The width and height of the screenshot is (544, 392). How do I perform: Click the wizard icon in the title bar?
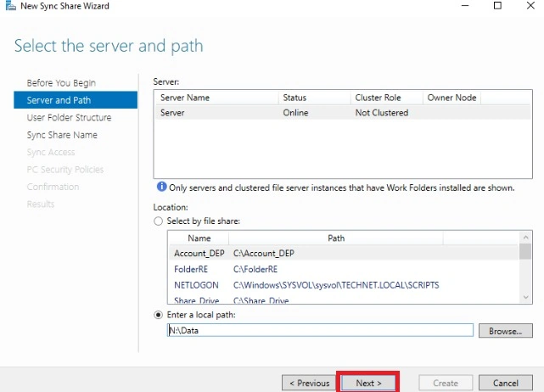pos(11,6)
